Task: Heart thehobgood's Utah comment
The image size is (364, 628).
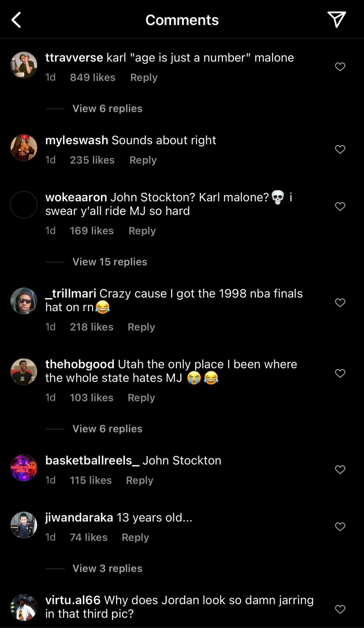Action: click(x=340, y=373)
